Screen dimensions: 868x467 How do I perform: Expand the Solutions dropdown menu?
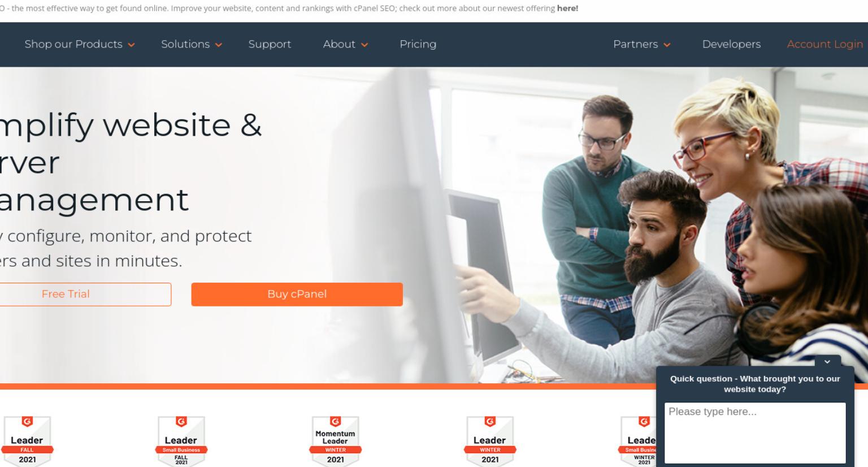pyautogui.click(x=192, y=44)
